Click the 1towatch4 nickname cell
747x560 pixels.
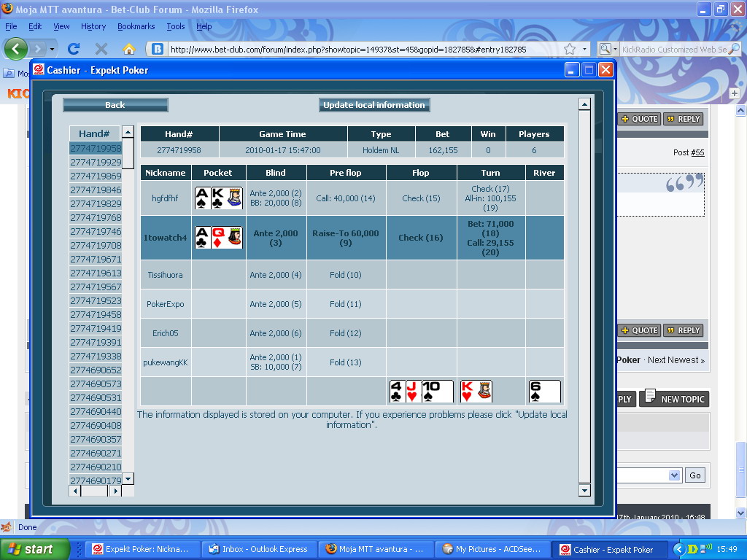pyautogui.click(x=166, y=238)
